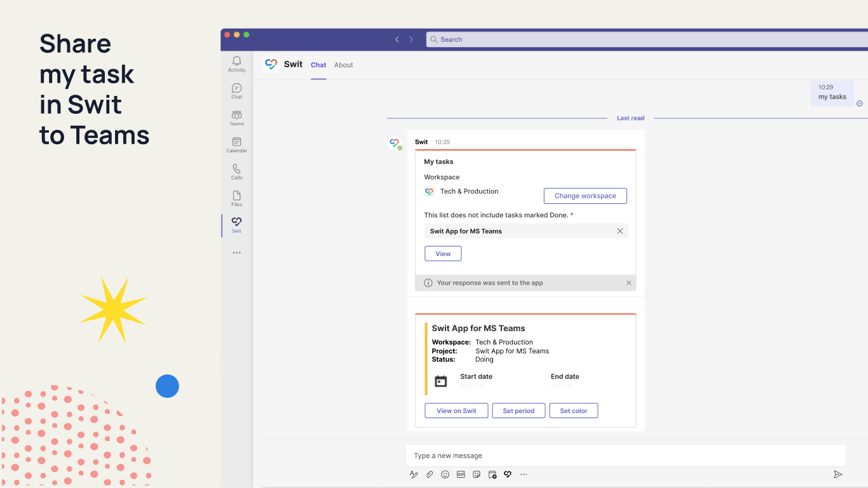Viewport: 868px width, 488px height.
Task: Click the Set period button
Action: pyautogui.click(x=519, y=410)
